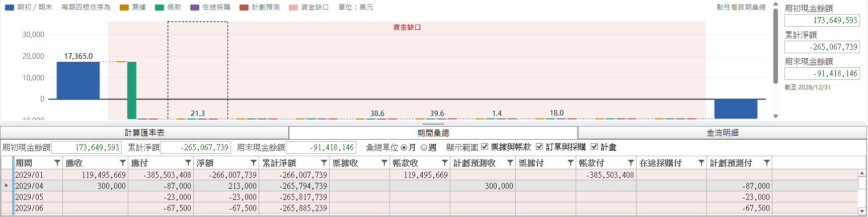
Task: Click the 17,365.0 opening balance bar
Action: (x=78, y=80)
